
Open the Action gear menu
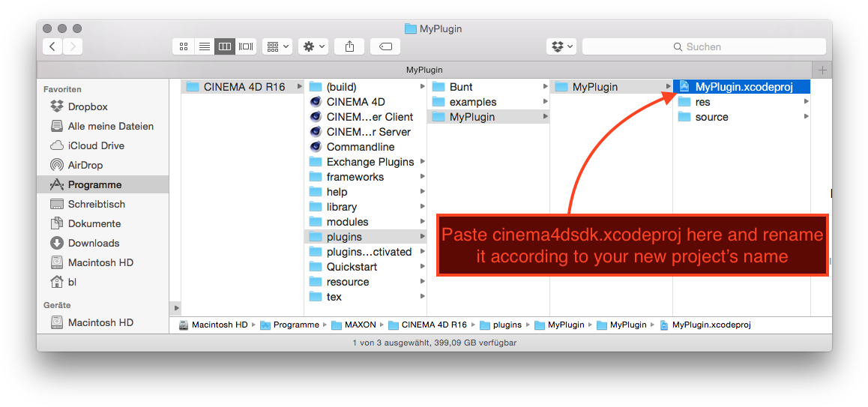pyautogui.click(x=313, y=46)
